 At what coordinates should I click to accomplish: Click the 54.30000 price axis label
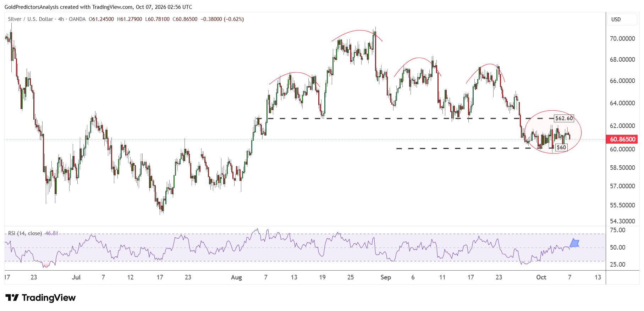coord(622,221)
